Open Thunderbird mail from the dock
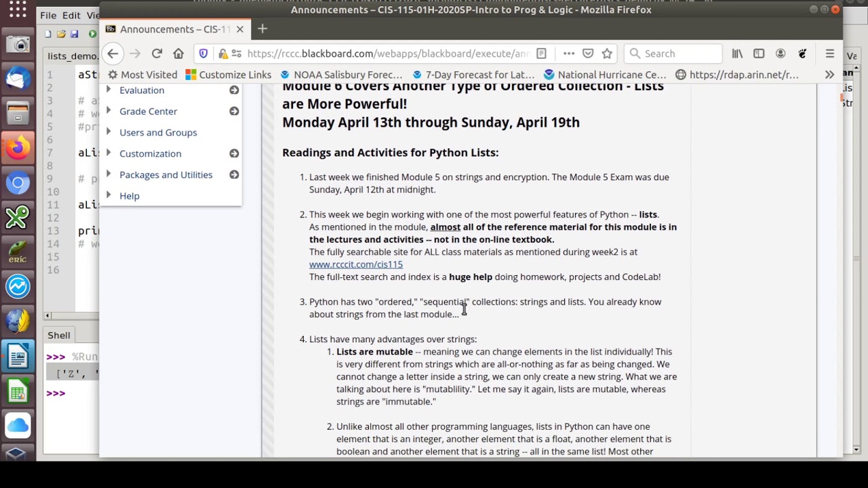The height and width of the screenshot is (488, 868). click(18, 79)
